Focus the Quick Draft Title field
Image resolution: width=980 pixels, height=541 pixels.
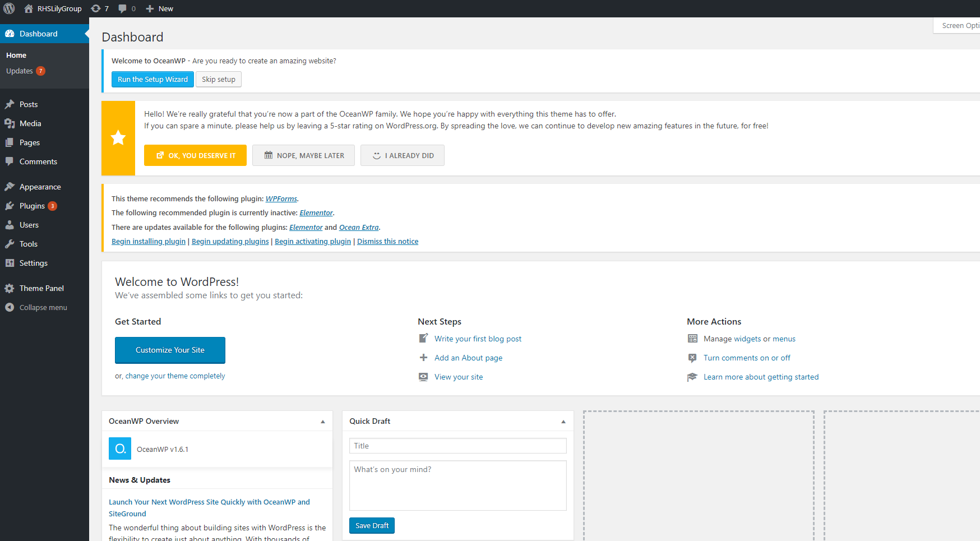pyautogui.click(x=458, y=446)
